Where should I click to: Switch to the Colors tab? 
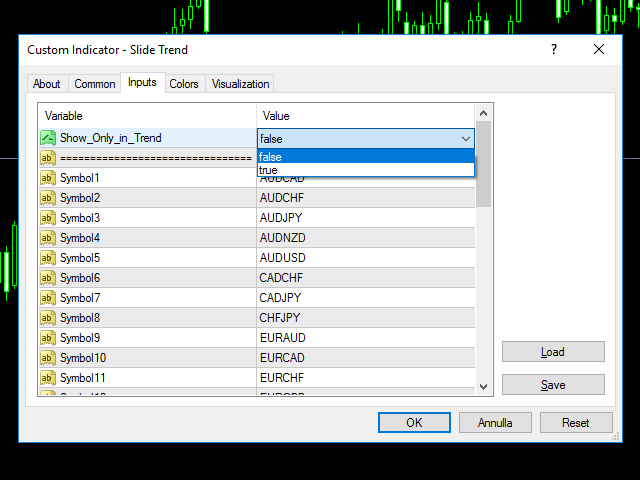pos(184,84)
